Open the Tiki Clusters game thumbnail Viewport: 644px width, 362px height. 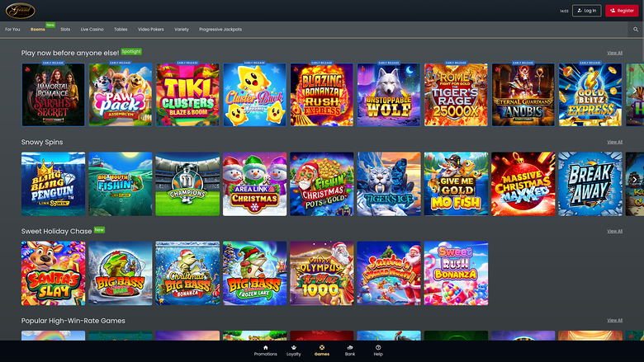point(187,95)
